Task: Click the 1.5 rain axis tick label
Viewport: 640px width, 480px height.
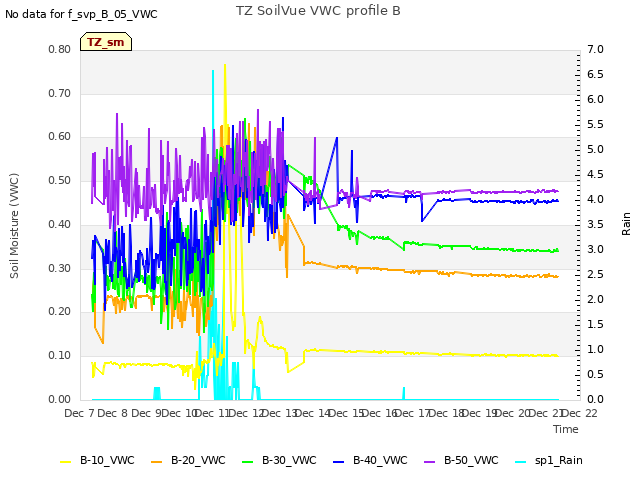Action: pos(595,324)
